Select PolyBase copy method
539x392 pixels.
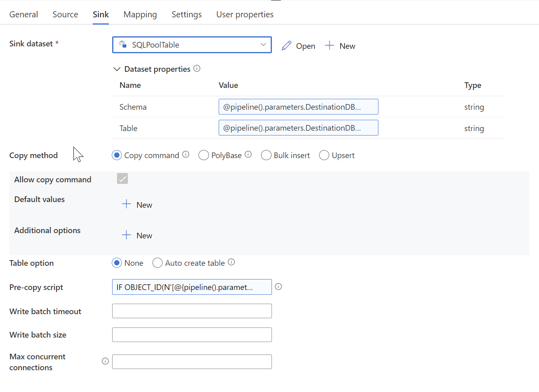(x=204, y=155)
